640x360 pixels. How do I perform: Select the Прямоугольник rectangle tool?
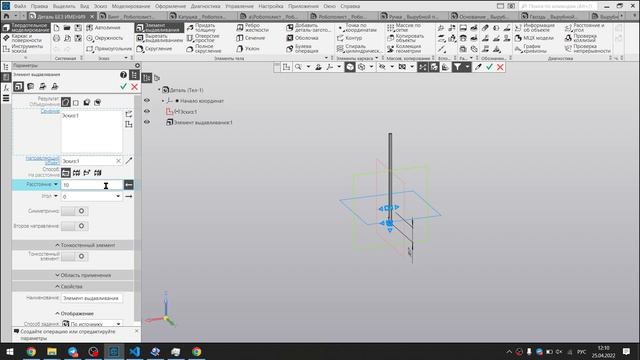pos(109,49)
